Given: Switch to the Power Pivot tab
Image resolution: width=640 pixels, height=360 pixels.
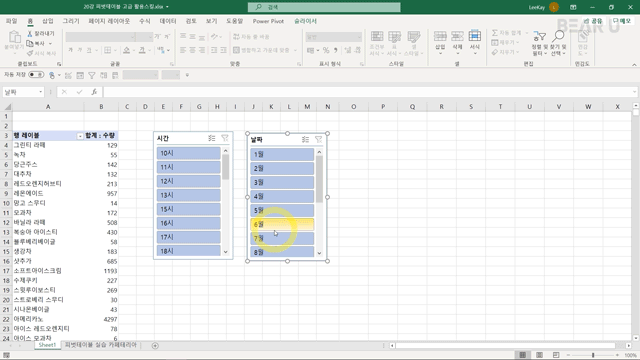Looking at the screenshot, I should click(x=268, y=21).
